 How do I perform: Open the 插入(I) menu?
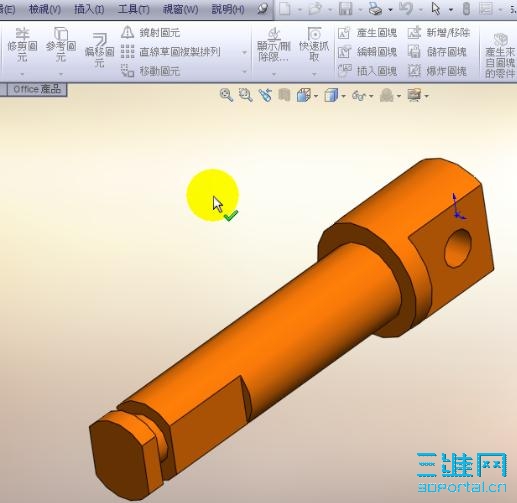click(x=89, y=9)
